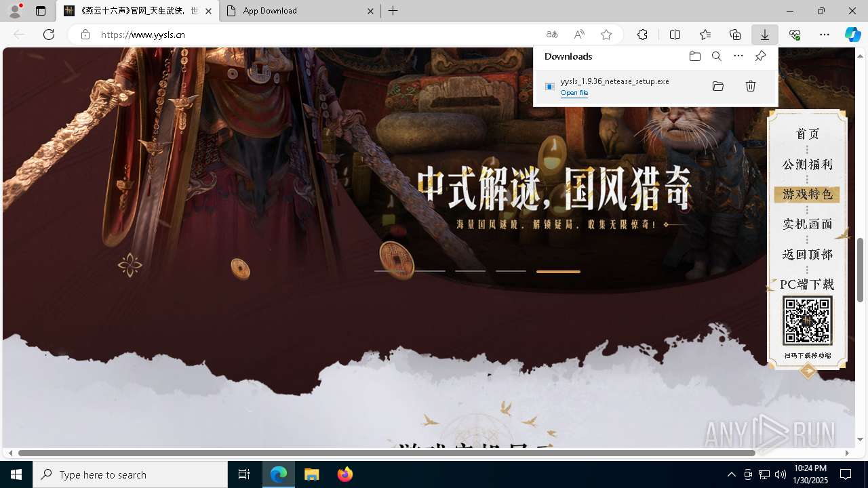Select 公测福利 in side menu
Viewport: 868px width, 488px height.
(808, 165)
